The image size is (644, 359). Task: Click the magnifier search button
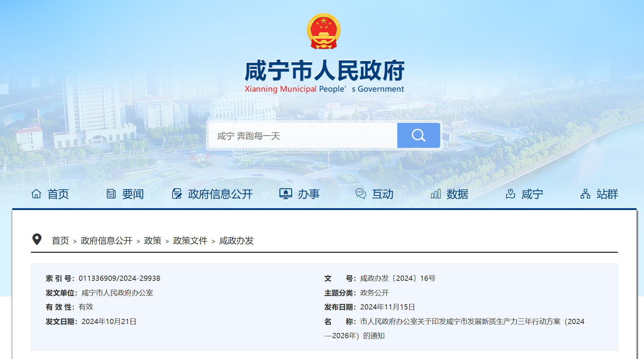coord(418,135)
